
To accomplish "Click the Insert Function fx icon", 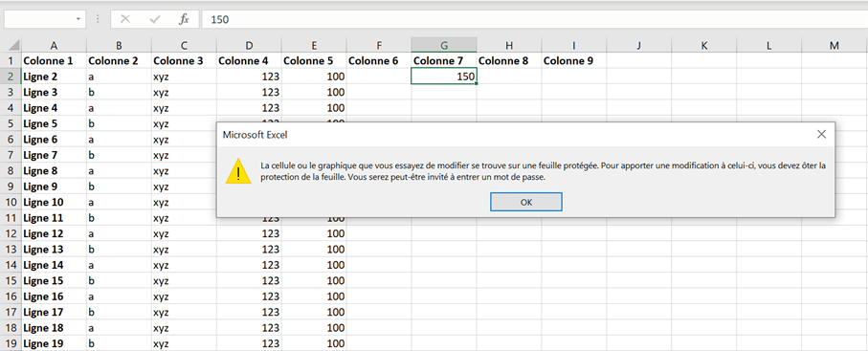I will click(x=184, y=19).
